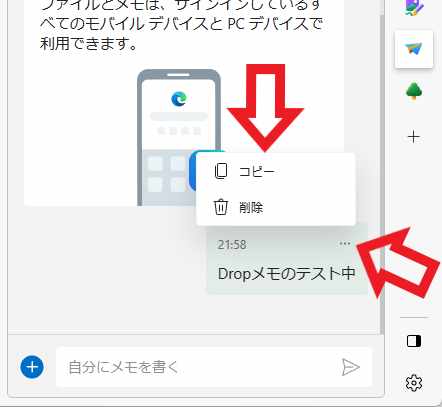Open the green tree E-tree sidebar icon

[414, 91]
